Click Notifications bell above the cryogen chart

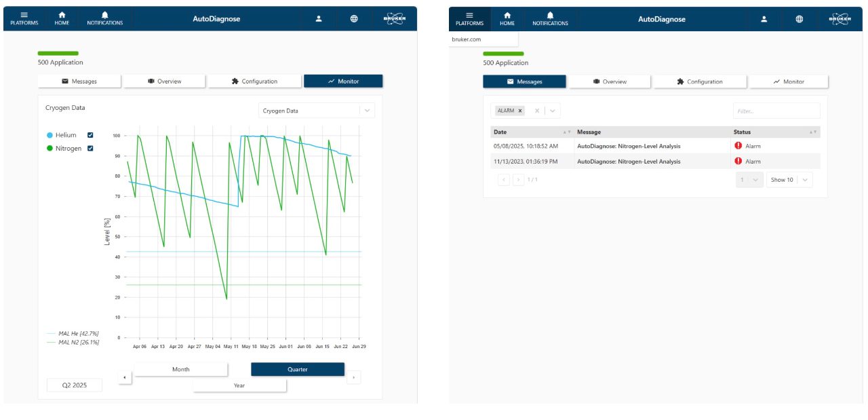pyautogui.click(x=104, y=18)
